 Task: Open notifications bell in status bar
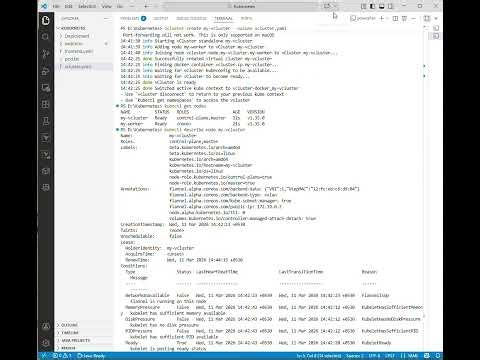tap(438, 356)
